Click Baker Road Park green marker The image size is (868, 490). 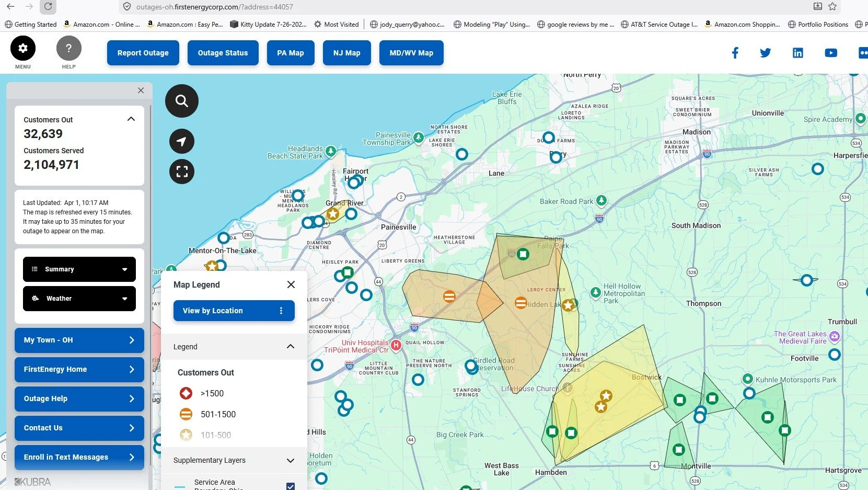[601, 201]
